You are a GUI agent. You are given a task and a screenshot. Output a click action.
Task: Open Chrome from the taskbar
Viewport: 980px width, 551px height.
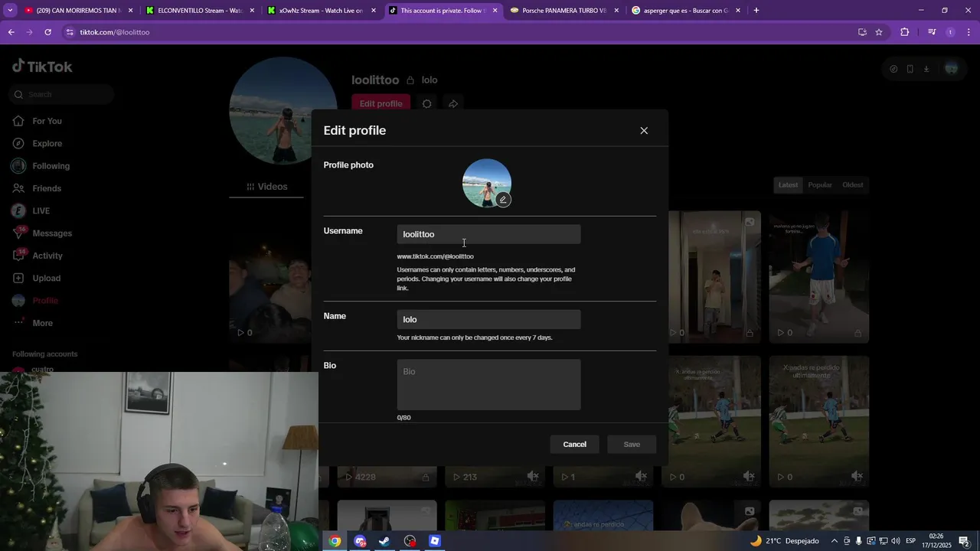pyautogui.click(x=335, y=541)
